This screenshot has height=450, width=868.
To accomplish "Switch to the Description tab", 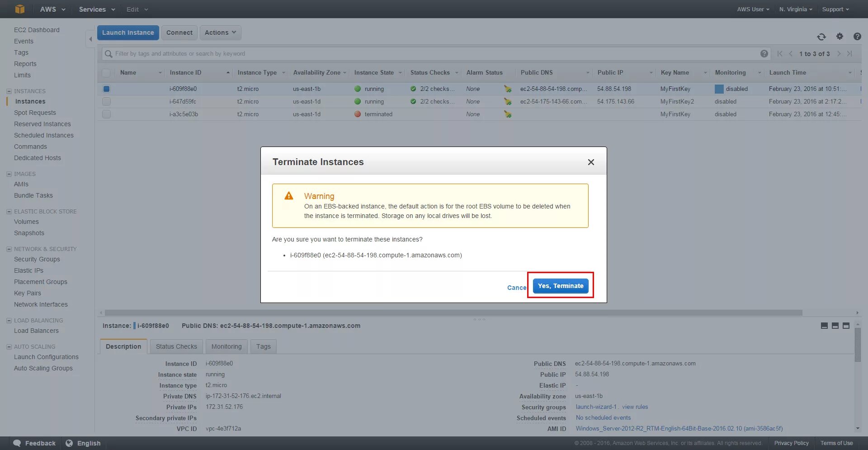I will pos(123,346).
